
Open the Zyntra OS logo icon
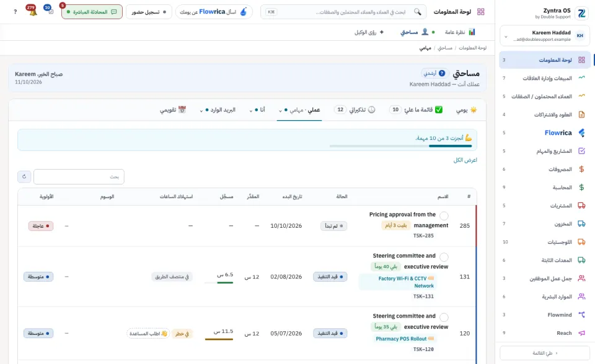(581, 13)
